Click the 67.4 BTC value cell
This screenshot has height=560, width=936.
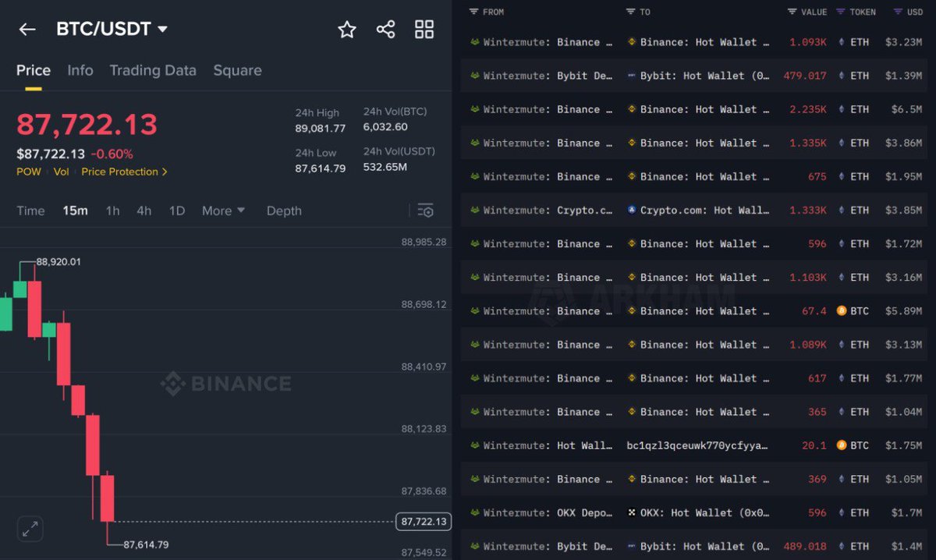[x=814, y=310]
